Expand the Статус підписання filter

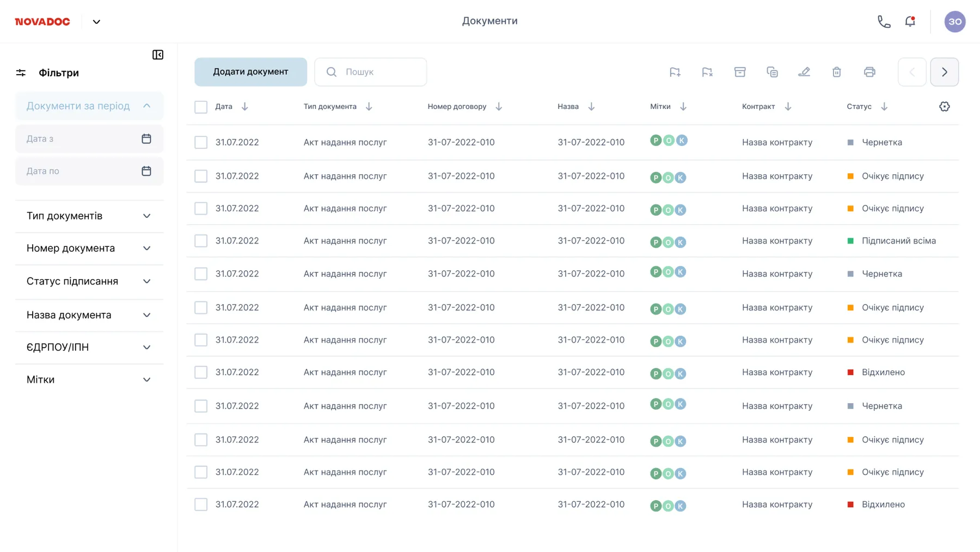point(89,282)
